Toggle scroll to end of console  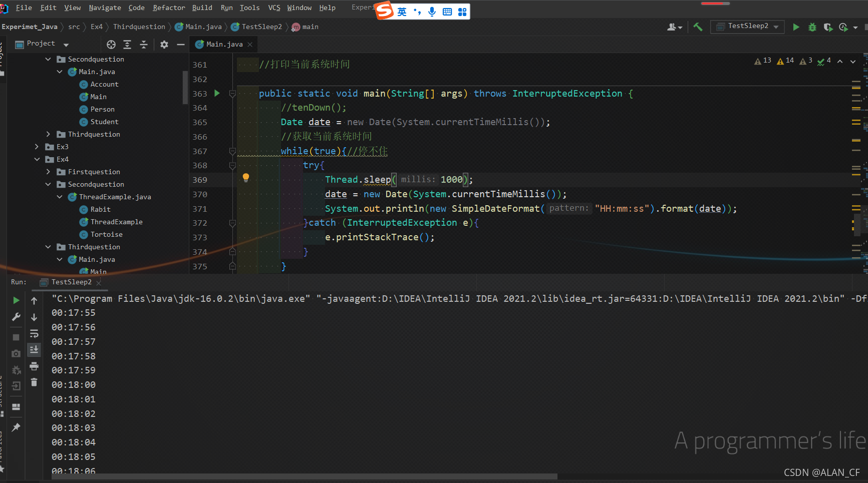pos(34,349)
